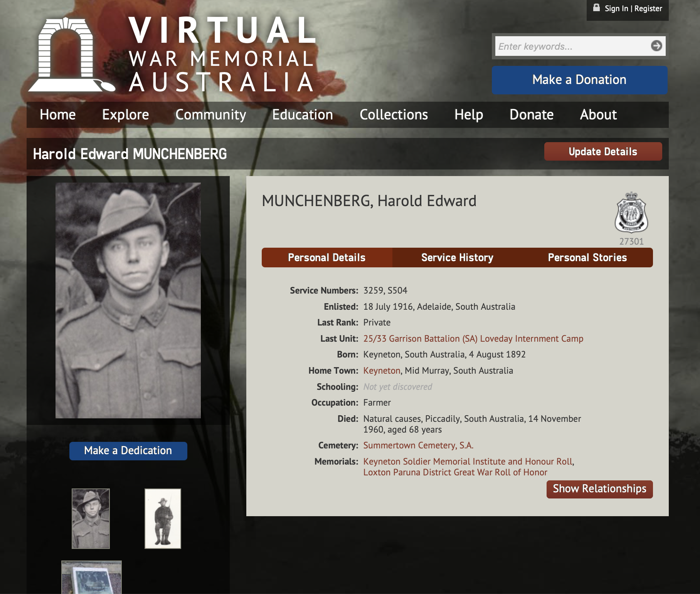This screenshot has height=594, width=700.
Task: Click the VIRTUAL WAR MEMORIAL AUSTRALIA title
Action: pos(222,55)
